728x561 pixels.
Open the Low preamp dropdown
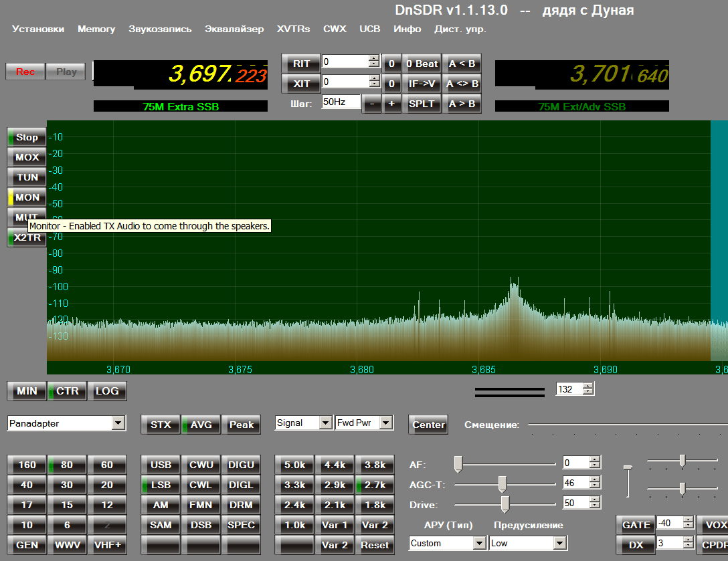(559, 543)
